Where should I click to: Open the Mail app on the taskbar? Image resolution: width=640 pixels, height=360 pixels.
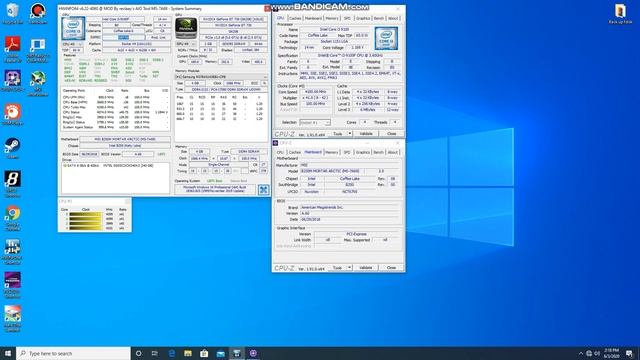pyautogui.click(x=220, y=353)
